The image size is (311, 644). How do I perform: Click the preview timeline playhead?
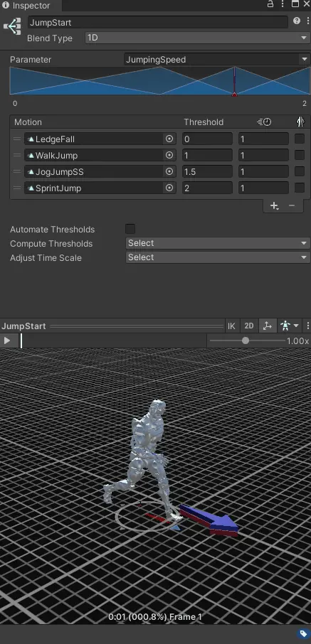tap(21, 341)
